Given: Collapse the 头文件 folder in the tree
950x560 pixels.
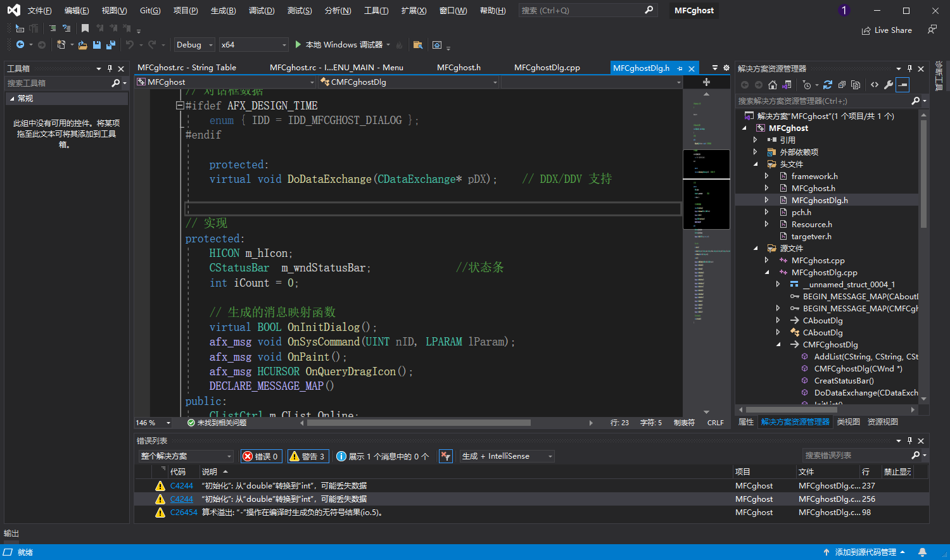Looking at the screenshot, I should point(756,165).
